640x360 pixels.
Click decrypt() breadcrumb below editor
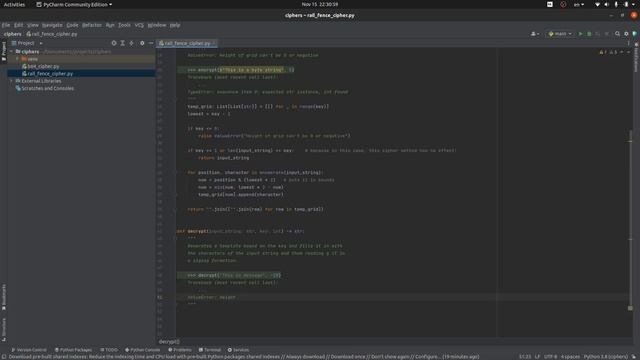pyautogui.click(x=169, y=342)
